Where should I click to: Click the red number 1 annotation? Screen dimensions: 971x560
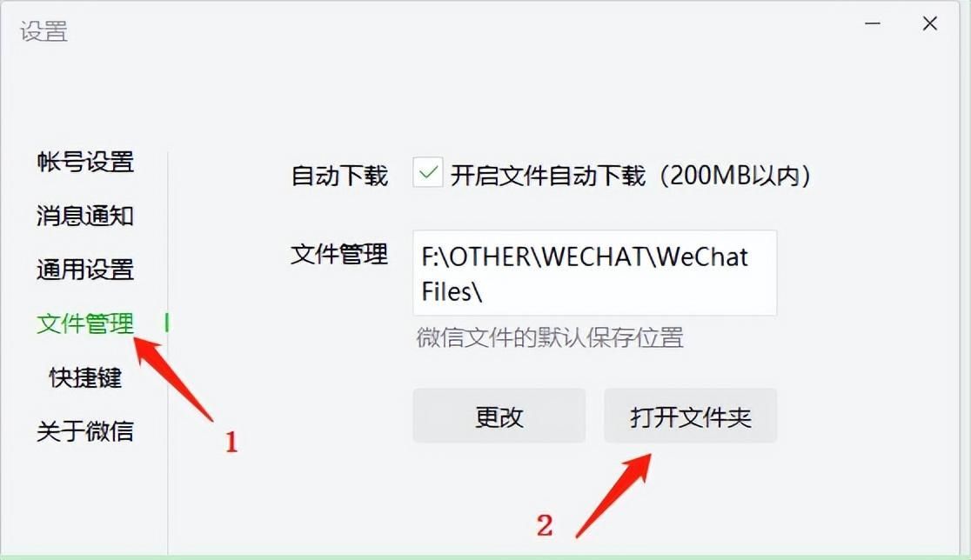click(x=231, y=442)
